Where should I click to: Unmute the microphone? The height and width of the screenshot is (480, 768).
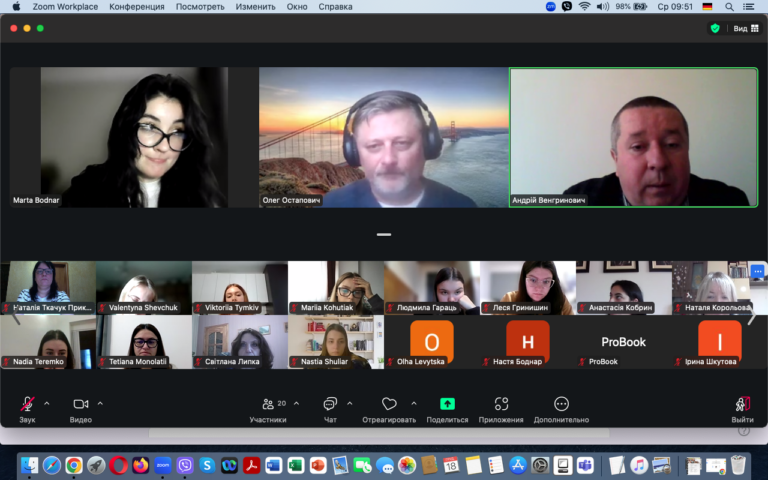(27, 404)
